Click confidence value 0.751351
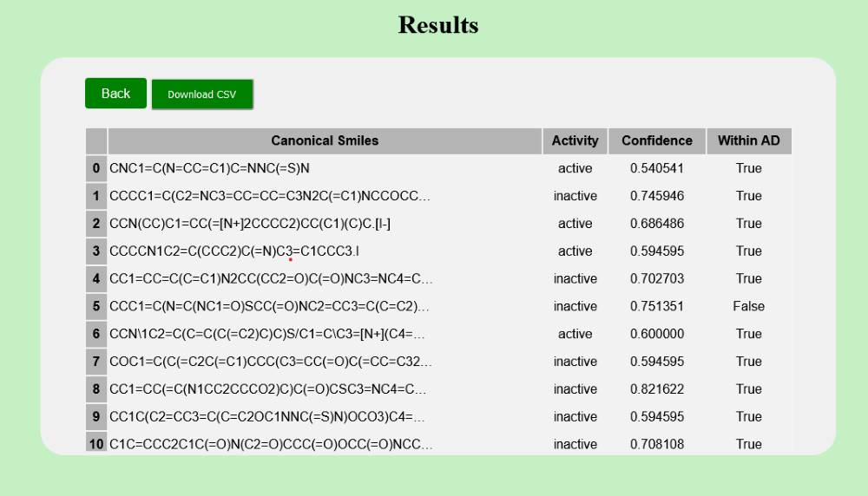The image size is (868, 496). 657,306
